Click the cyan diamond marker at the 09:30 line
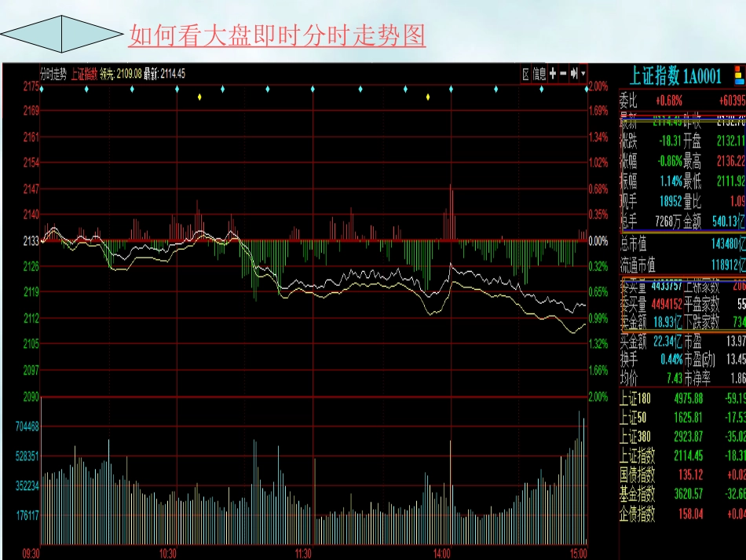746x560 pixels. (x=42, y=89)
